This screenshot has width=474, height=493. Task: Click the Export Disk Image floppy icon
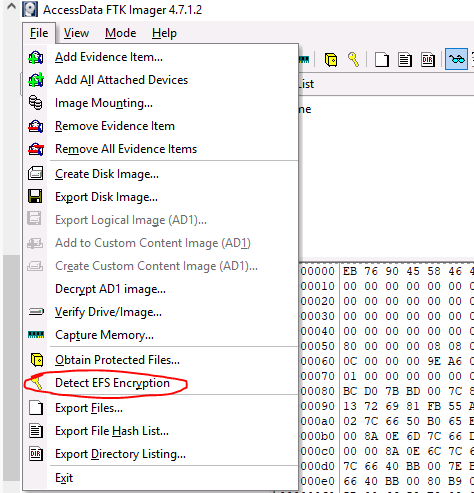(35, 197)
